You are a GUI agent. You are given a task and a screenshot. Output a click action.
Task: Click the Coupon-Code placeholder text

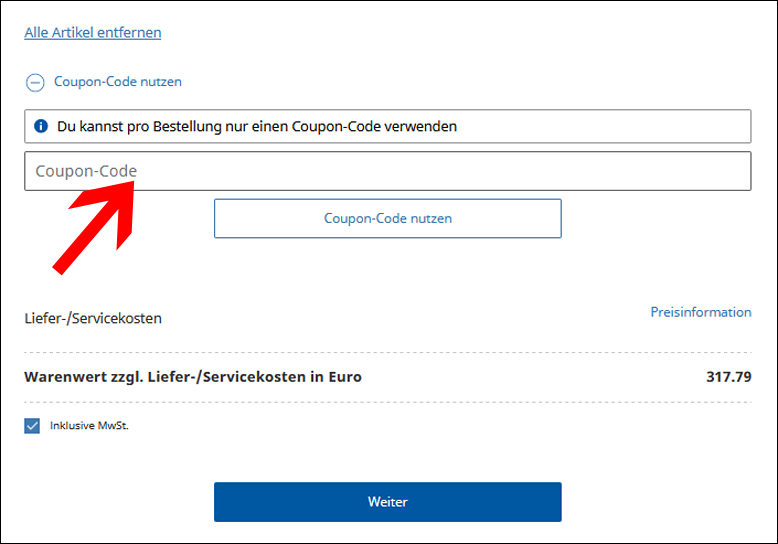tap(86, 171)
